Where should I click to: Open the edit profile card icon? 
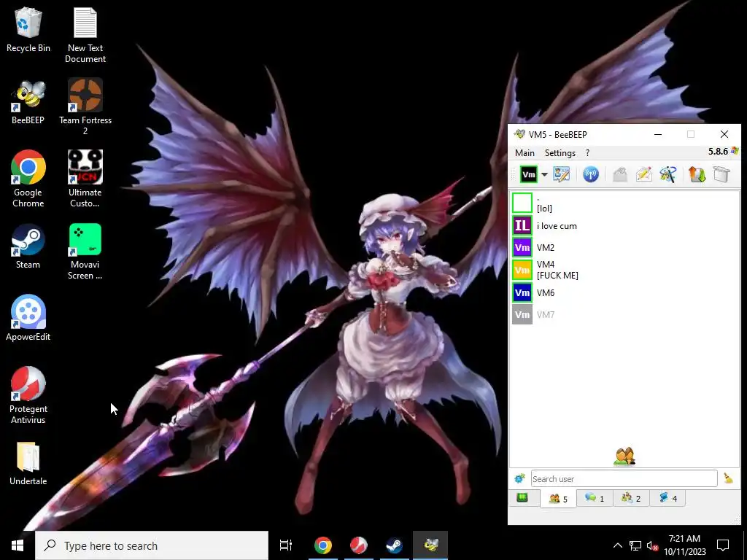pyautogui.click(x=561, y=175)
